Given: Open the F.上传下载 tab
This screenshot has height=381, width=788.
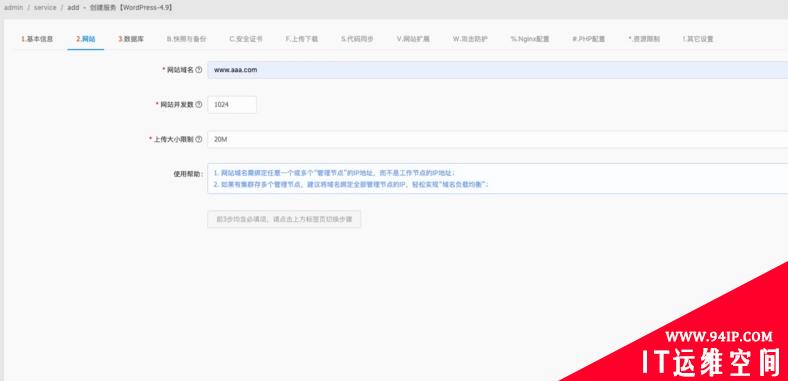Looking at the screenshot, I should pyautogui.click(x=302, y=39).
